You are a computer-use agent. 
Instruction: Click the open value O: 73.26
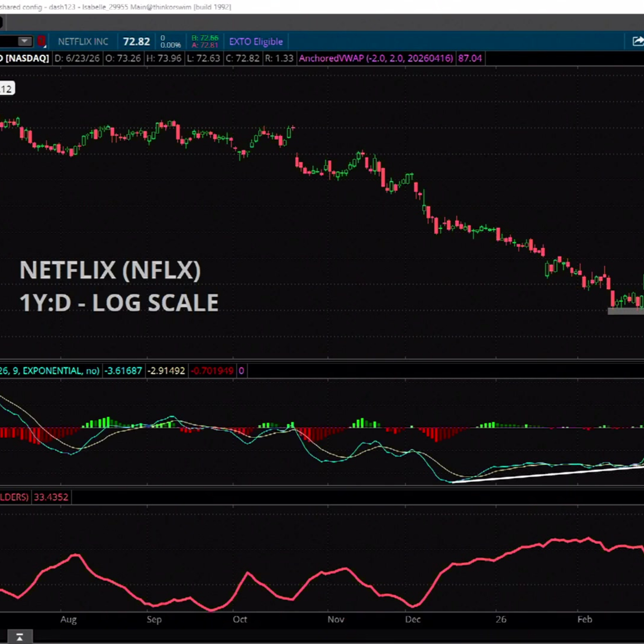point(123,58)
